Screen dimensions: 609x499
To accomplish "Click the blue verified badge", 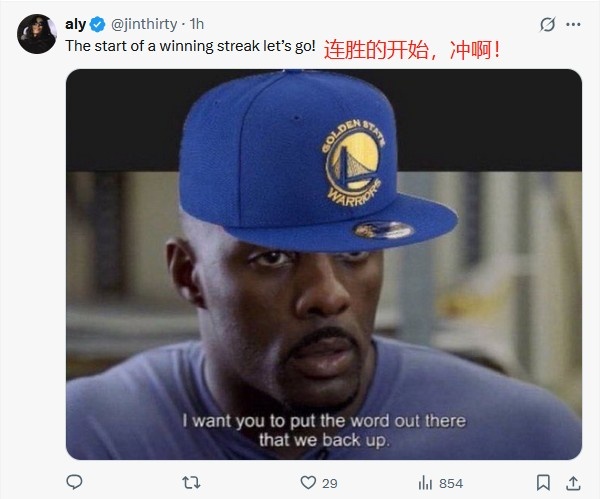I will click(x=97, y=24).
